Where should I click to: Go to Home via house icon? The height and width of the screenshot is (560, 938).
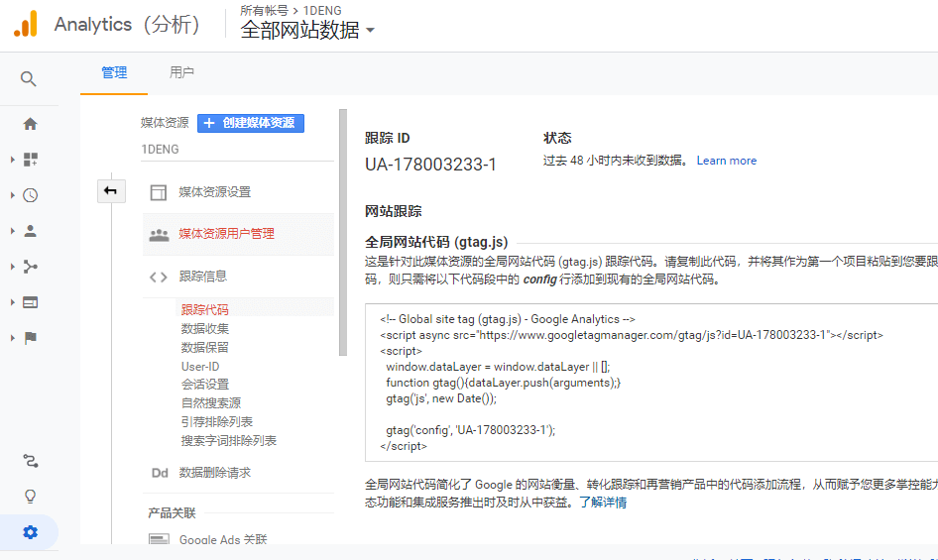[x=30, y=124]
